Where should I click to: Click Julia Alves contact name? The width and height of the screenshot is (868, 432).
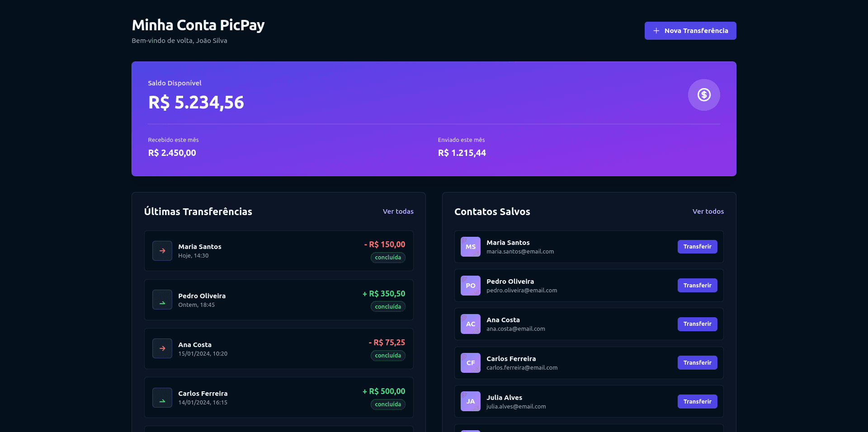pyautogui.click(x=505, y=398)
